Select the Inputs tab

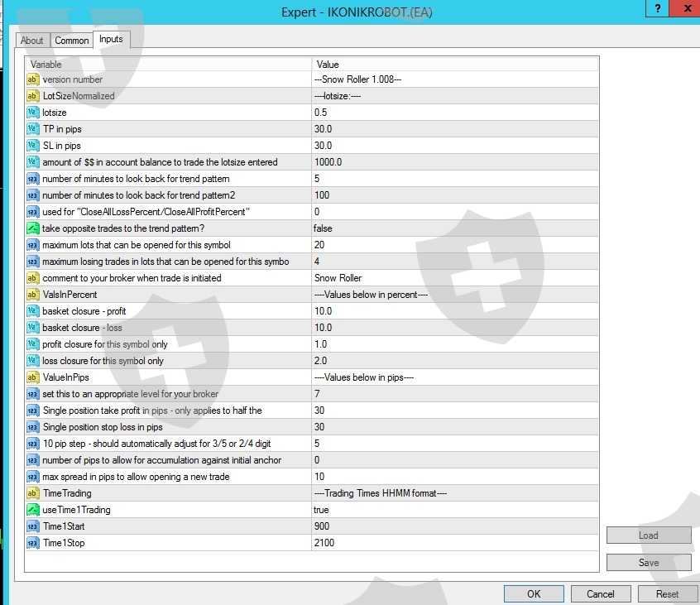111,39
